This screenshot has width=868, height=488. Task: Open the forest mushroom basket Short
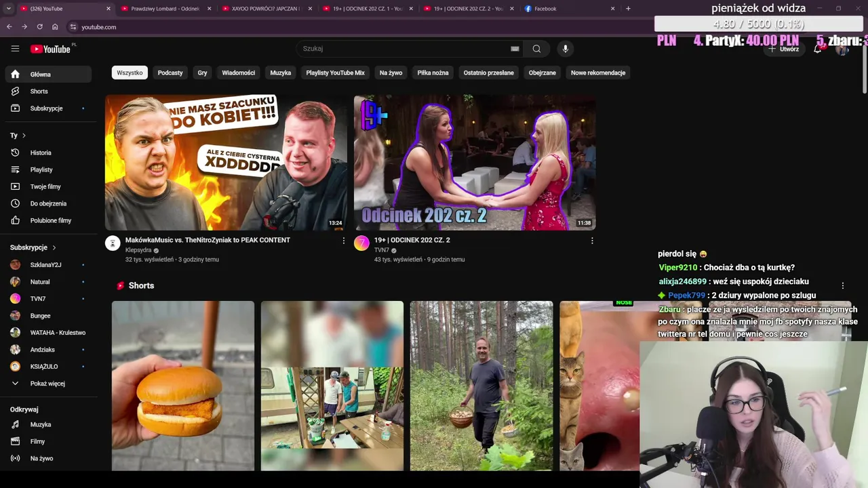pyautogui.click(x=481, y=386)
